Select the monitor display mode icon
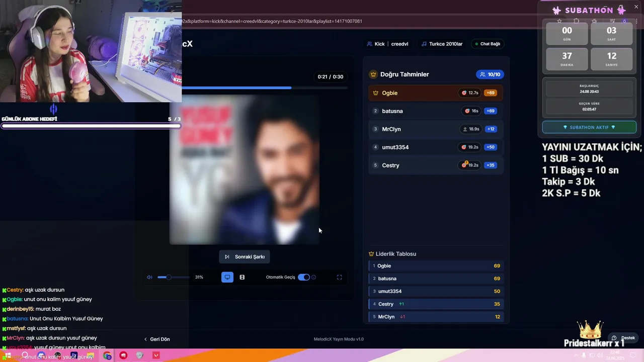644x362 pixels. (227, 277)
